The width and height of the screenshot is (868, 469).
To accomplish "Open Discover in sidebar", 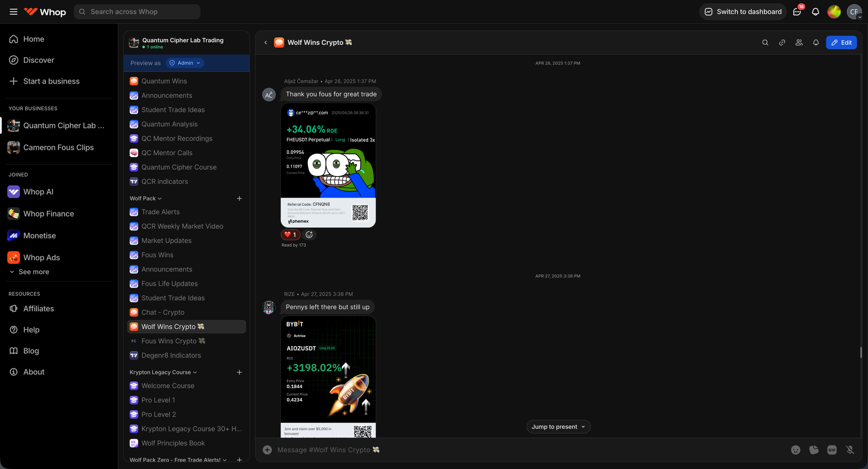I will point(59,60).
